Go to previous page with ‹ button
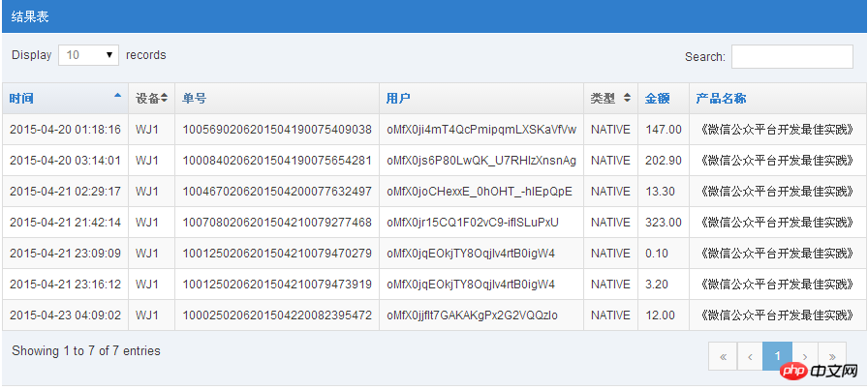Image resolution: width=868 pixels, height=390 pixels. click(x=750, y=356)
